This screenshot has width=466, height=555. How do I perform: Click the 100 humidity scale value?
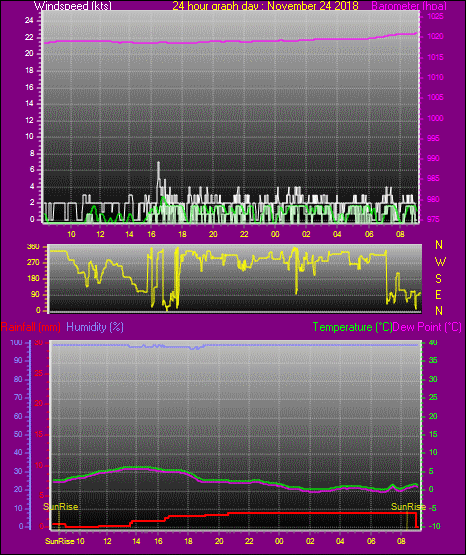16,343
